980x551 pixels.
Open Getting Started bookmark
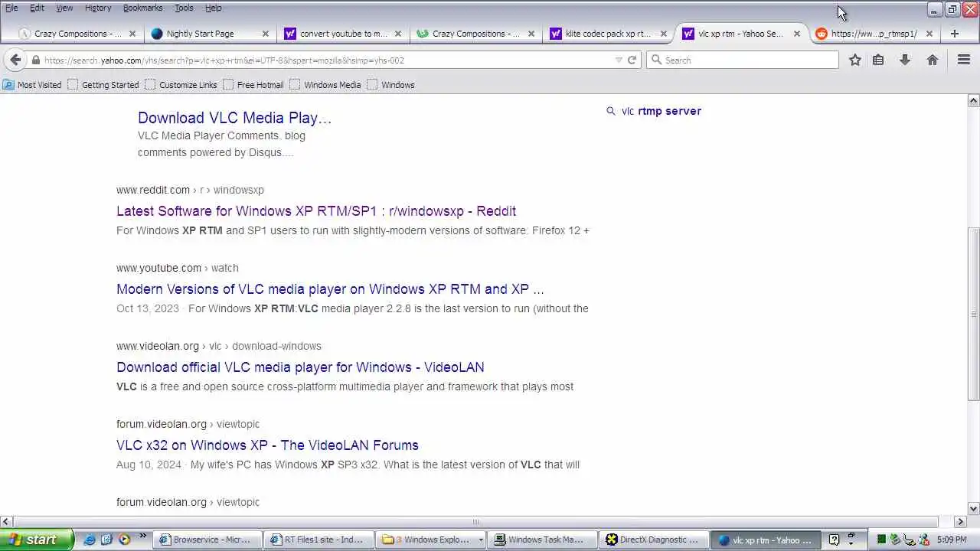[x=103, y=85]
